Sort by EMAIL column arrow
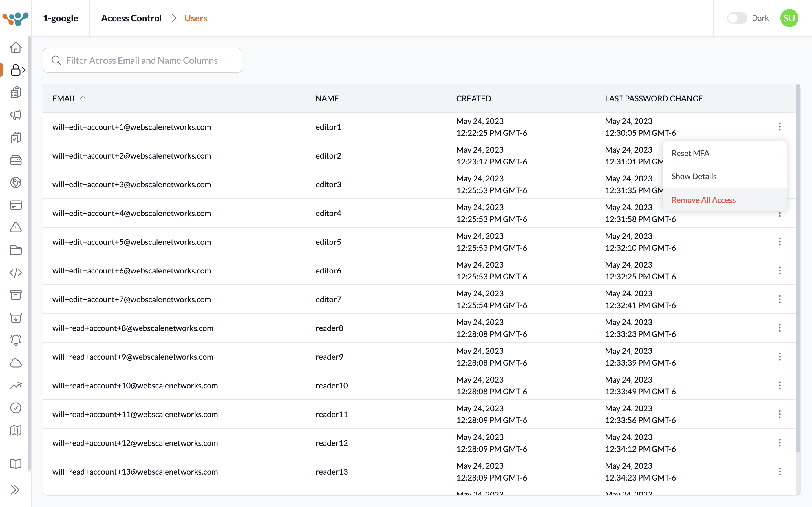 (x=83, y=98)
